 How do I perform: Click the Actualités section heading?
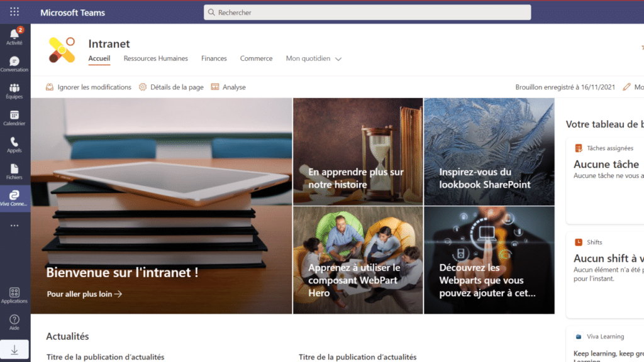67,336
